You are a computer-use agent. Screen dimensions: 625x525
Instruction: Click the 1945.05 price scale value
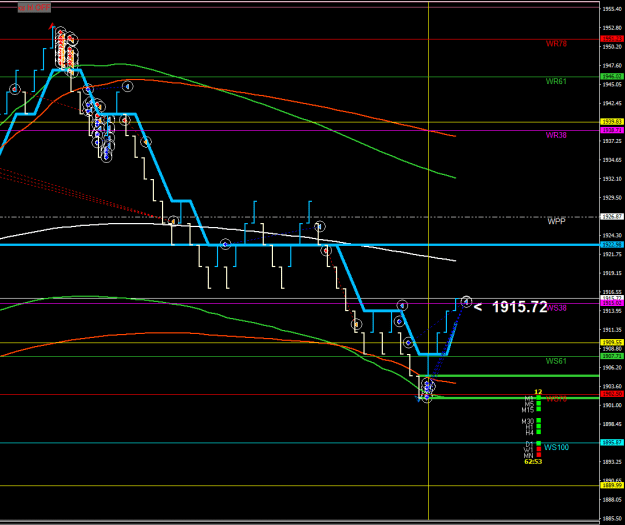coord(612,85)
